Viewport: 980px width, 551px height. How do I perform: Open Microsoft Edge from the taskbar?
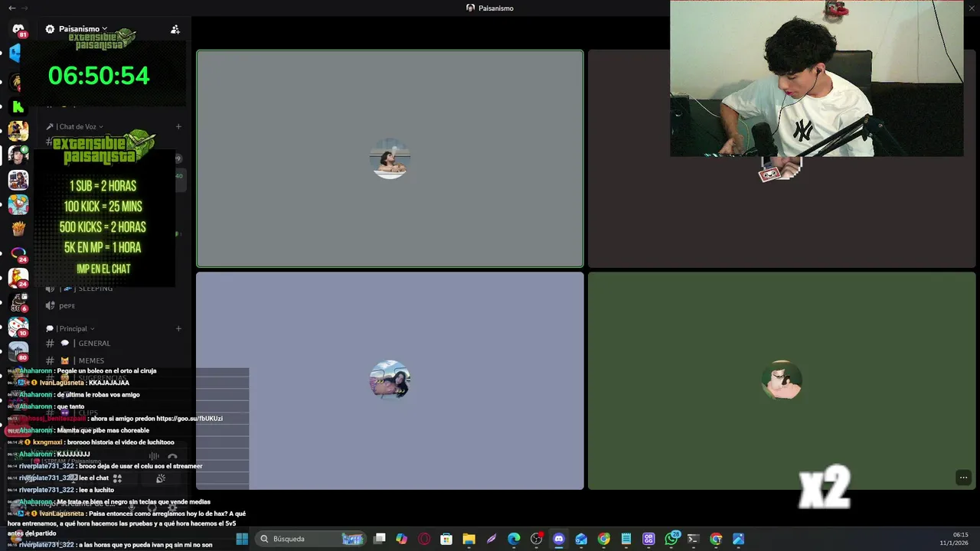pos(514,539)
